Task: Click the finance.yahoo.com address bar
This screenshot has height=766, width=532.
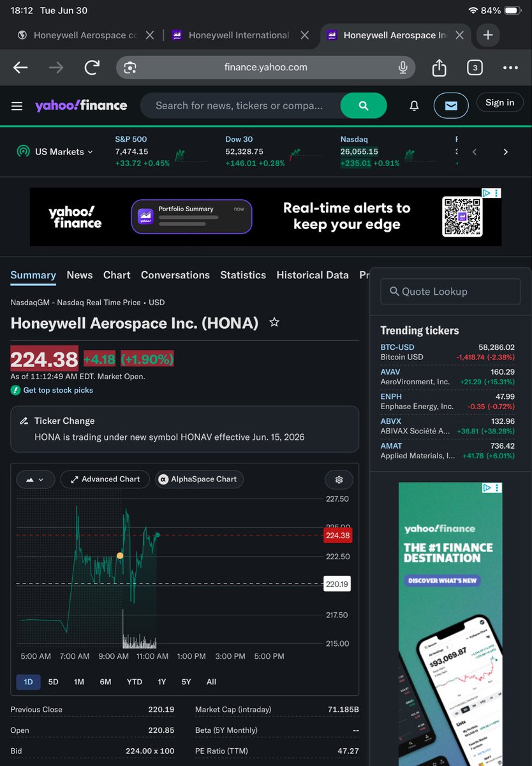Action: [266, 67]
